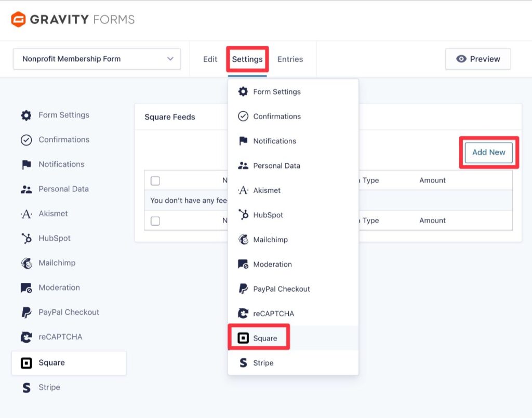Open Akismet in the left sidebar
Image resolution: width=532 pixels, height=418 pixels.
(x=69, y=214)
